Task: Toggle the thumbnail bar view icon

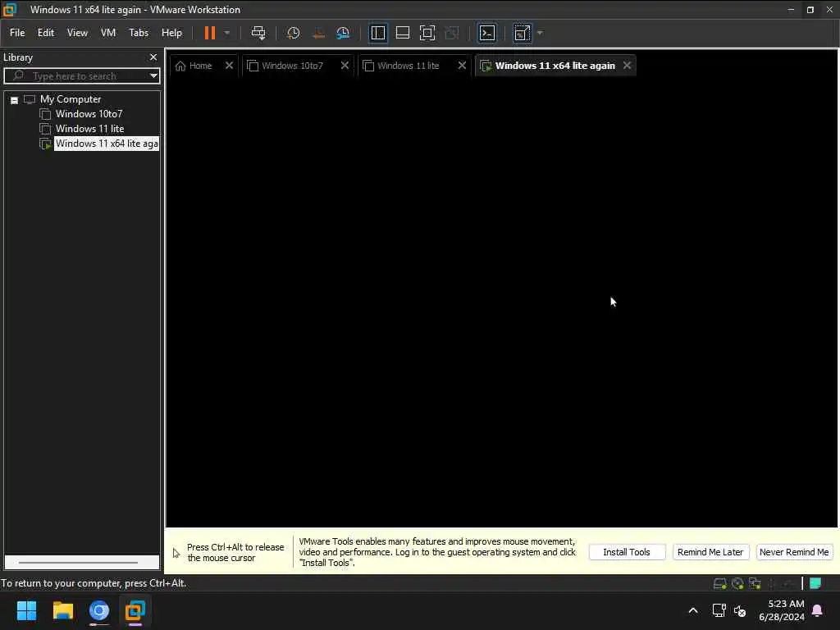Action: pos(402,33)
